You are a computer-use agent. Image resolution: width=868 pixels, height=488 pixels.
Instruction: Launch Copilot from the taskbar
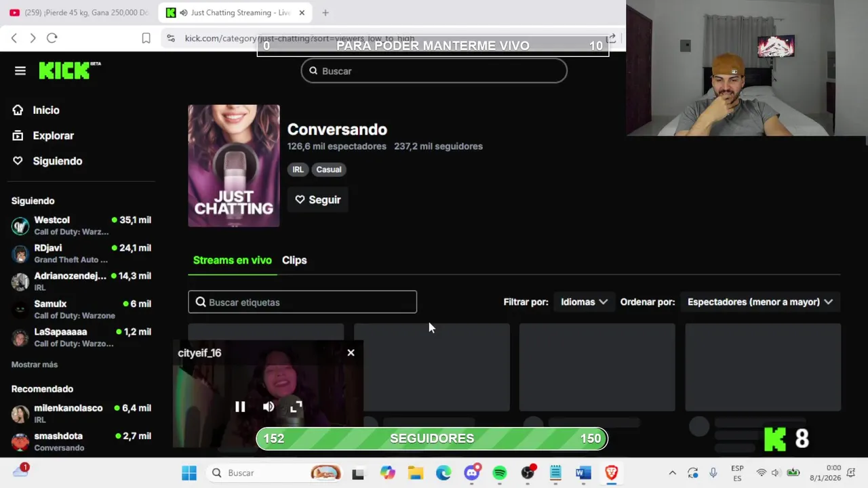[387, 473]
